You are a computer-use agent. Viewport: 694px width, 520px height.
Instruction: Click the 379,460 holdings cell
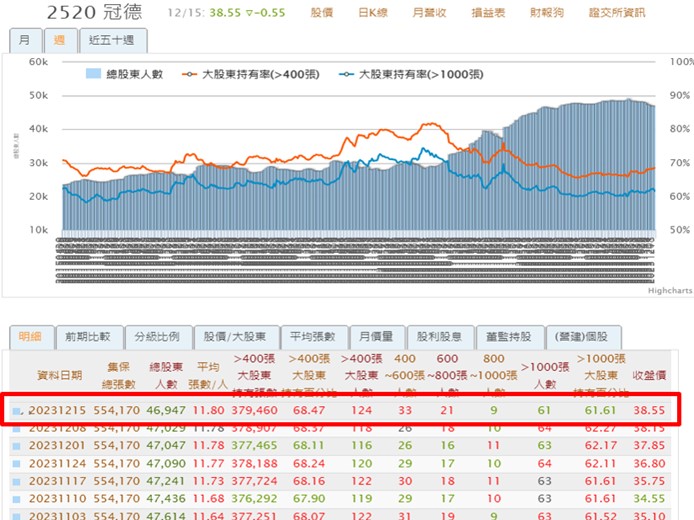[x=254, y=411]
